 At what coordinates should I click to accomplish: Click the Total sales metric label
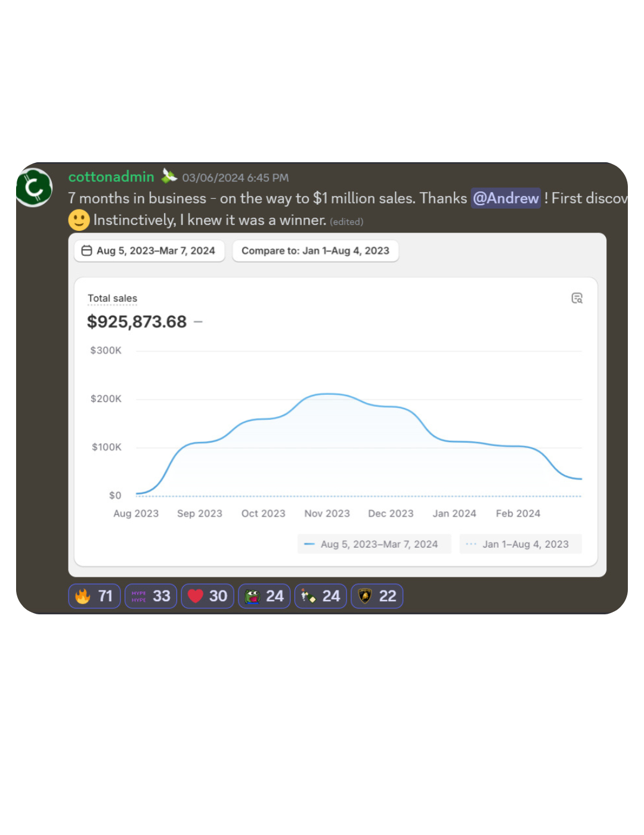[x=112, y=298]
